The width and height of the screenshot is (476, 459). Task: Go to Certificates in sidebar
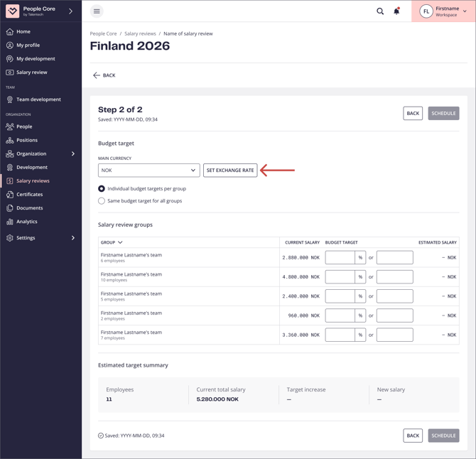(30, 195)
